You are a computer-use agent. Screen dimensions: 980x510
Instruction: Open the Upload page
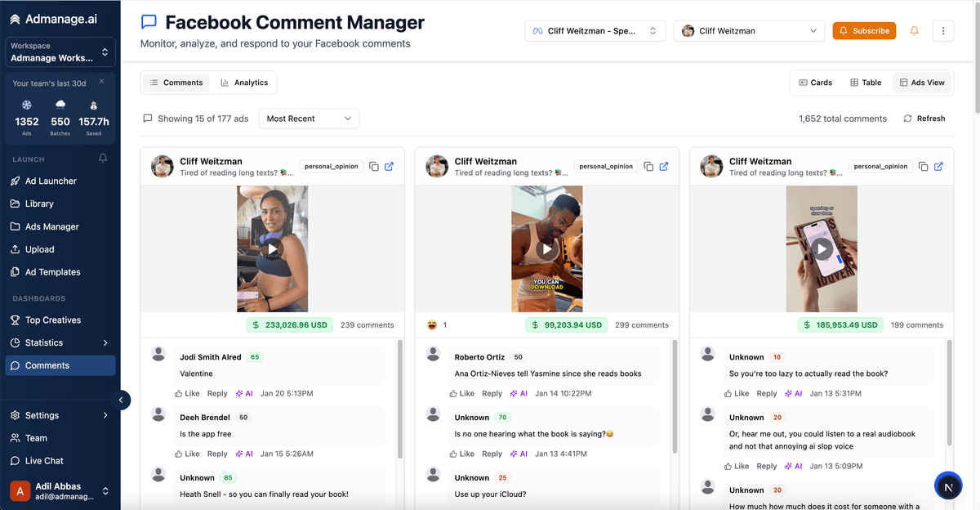(x=39, y=248)
